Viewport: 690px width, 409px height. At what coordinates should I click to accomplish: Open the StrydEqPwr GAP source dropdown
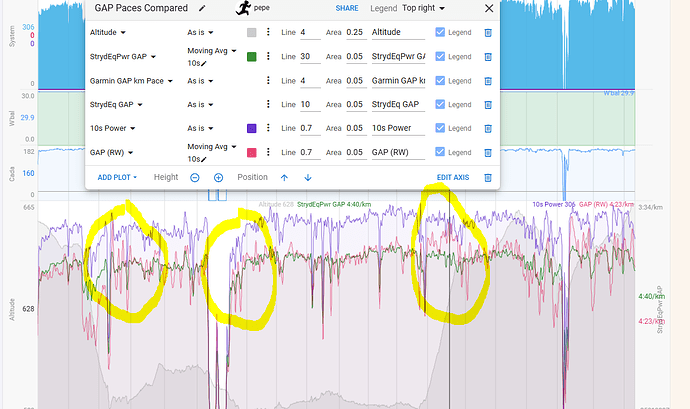coord(123,57)
